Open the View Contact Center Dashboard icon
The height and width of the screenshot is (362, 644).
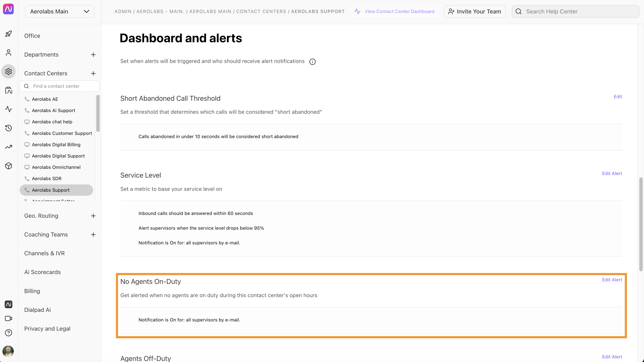coord(358,11)
